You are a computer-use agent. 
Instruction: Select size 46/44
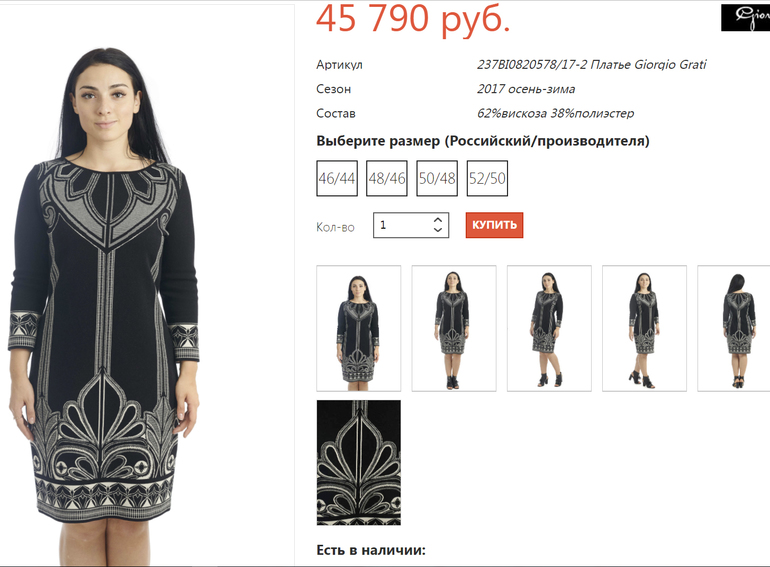[x=337, y=178]
